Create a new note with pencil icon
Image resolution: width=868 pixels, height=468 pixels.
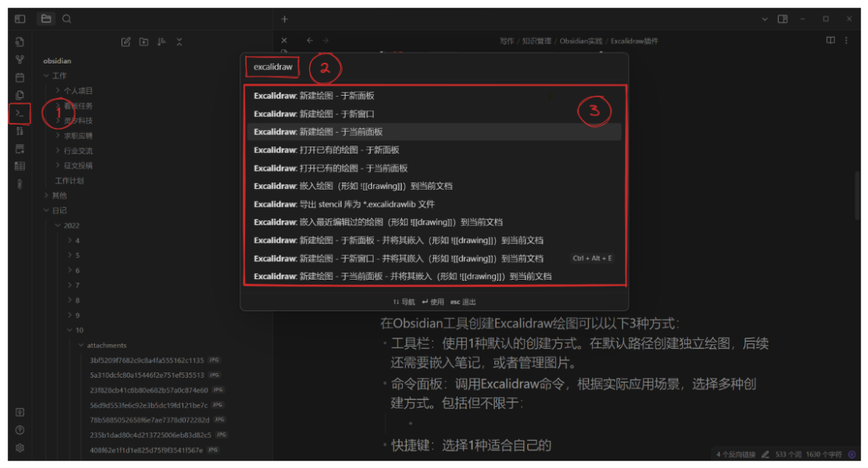pyautogui.click(x=125, y=42)
